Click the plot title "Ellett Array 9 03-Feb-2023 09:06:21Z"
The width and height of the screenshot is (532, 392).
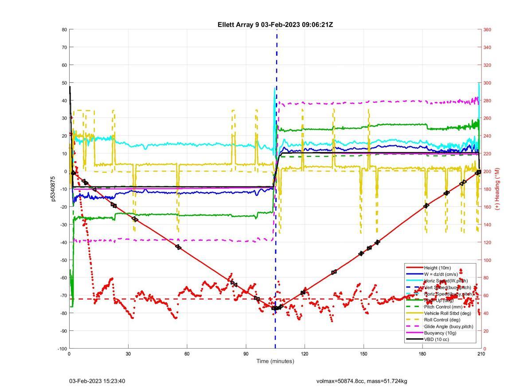tap(275, 25)
